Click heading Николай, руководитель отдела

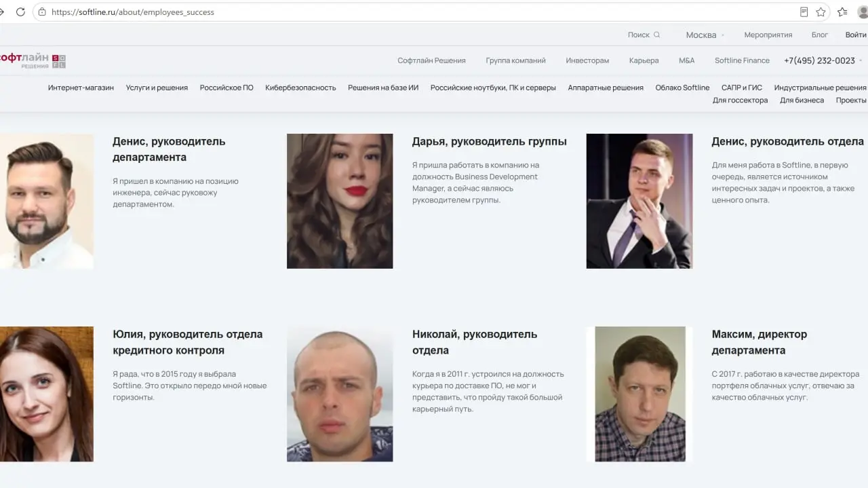475,342
